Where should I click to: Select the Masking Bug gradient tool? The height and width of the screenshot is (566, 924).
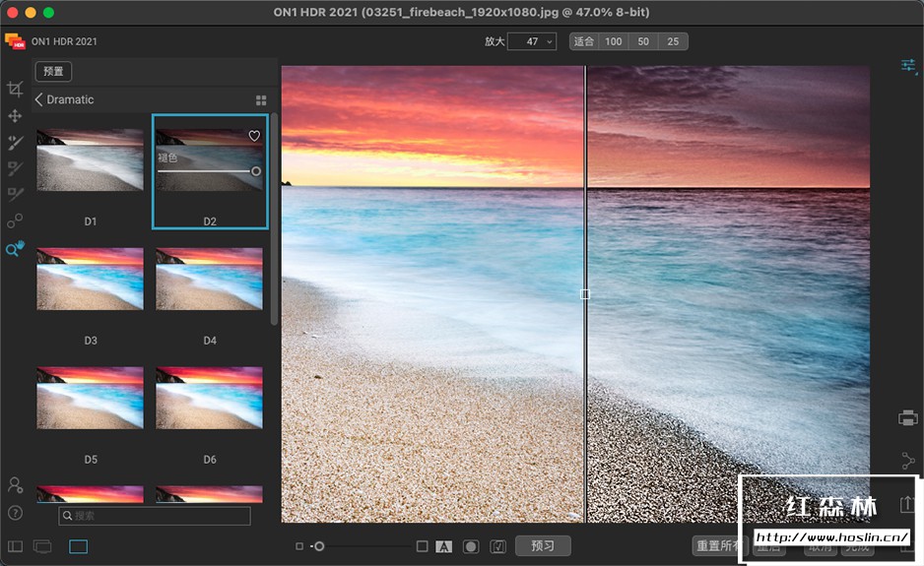pos(15,194)
